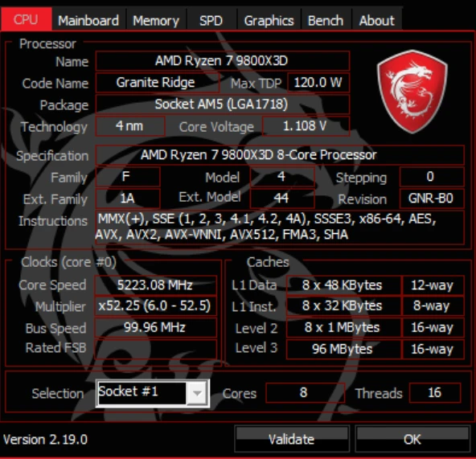Click the Instructions list field
This screenshot has height=459, width=476.
[x=280, y=227]
